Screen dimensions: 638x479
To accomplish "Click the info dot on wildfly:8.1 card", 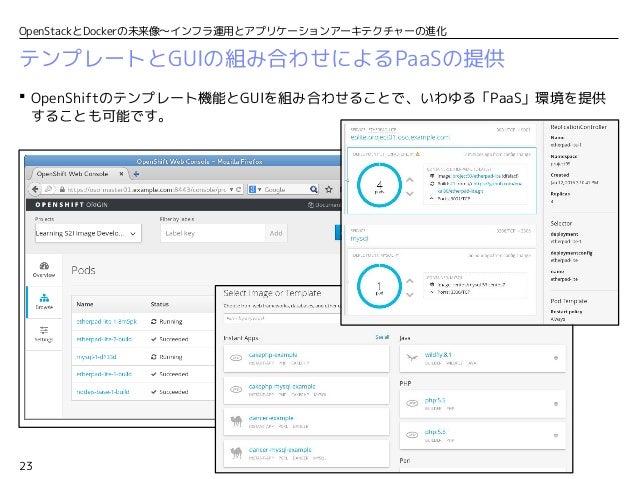I will click(x=556, y=358).
